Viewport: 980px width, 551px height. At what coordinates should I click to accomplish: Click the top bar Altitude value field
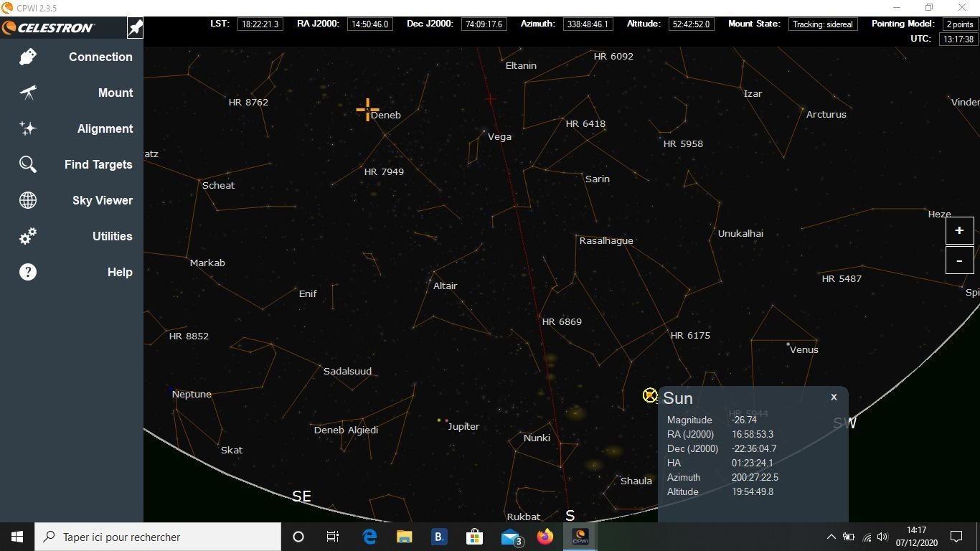click(x=691, y=24)
